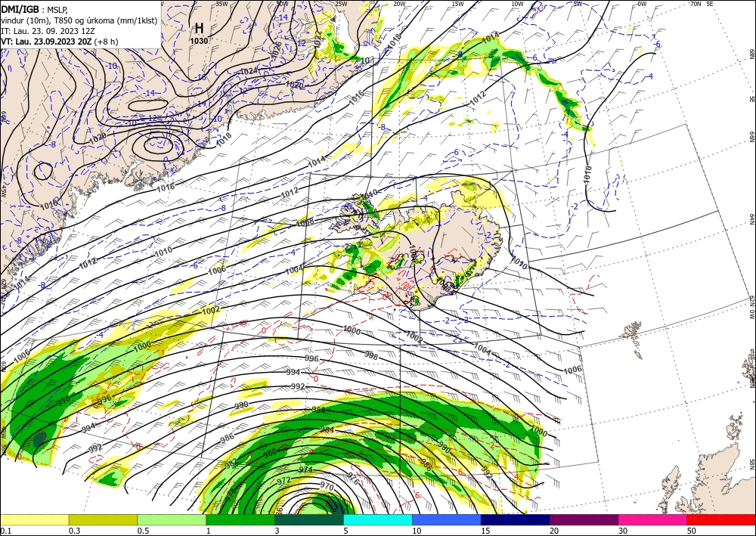Select the pink 30 mm legend swatch
Image resolution: width=756 pixels, height=536 pixels.
(652, 519)
